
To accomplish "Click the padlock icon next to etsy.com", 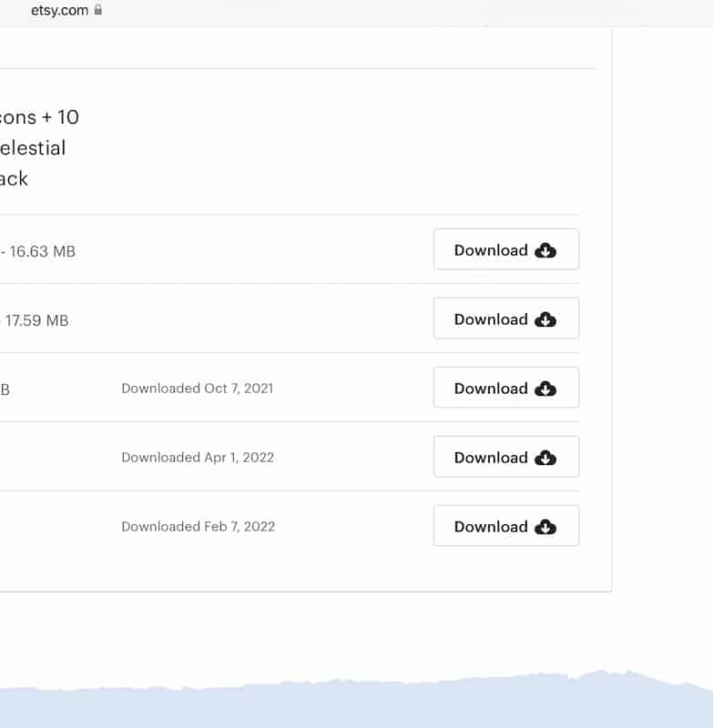I will click(98, 10).
